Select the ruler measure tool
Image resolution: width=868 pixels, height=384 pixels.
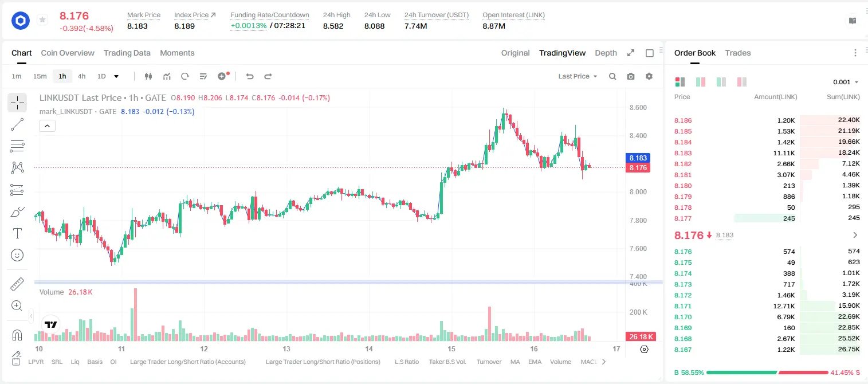[x=17, y=284]
